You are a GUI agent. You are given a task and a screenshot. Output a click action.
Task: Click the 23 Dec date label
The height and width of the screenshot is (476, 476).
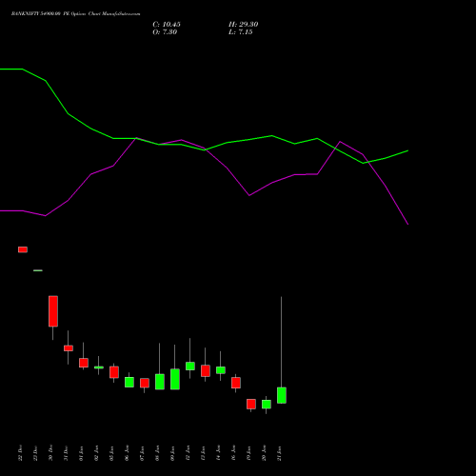[x=36, y=453]
